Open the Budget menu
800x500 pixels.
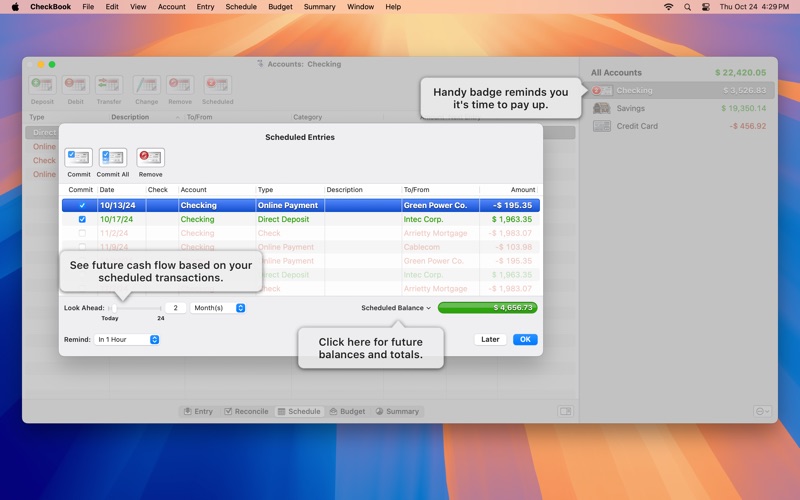coord(280,7)
